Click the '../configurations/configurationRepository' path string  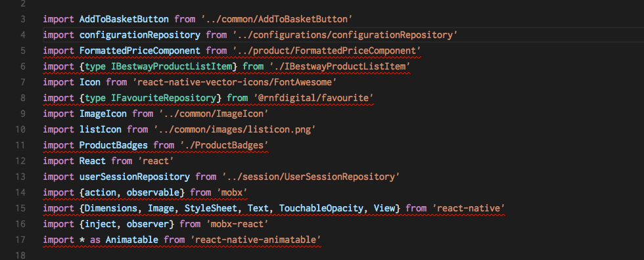click(x=345, y=35)
